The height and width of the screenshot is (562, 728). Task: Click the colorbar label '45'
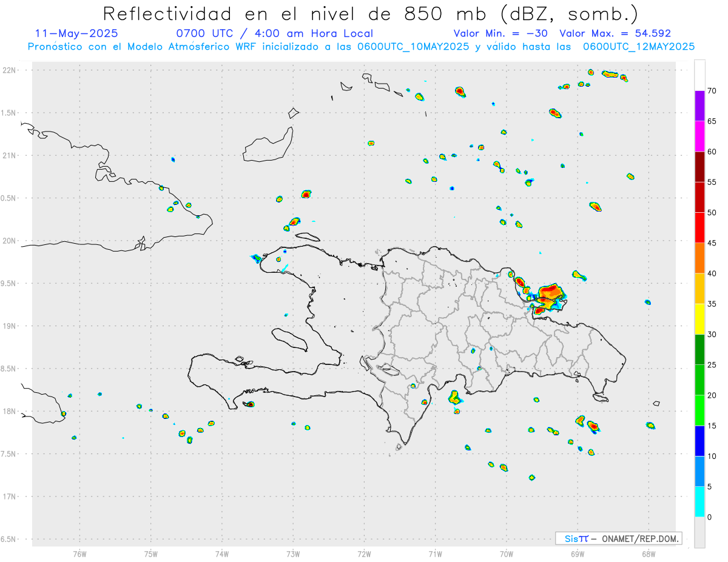[x=712, y=243]
